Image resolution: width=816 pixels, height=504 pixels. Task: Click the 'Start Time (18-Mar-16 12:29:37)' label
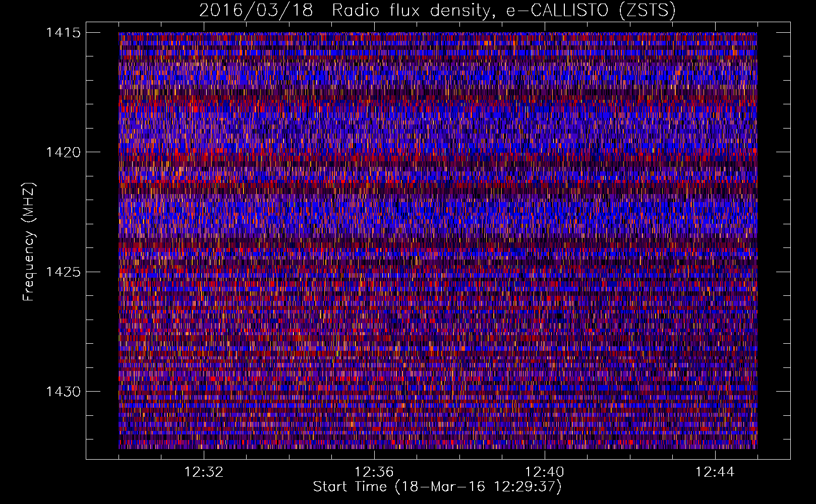tap(437, 487)
